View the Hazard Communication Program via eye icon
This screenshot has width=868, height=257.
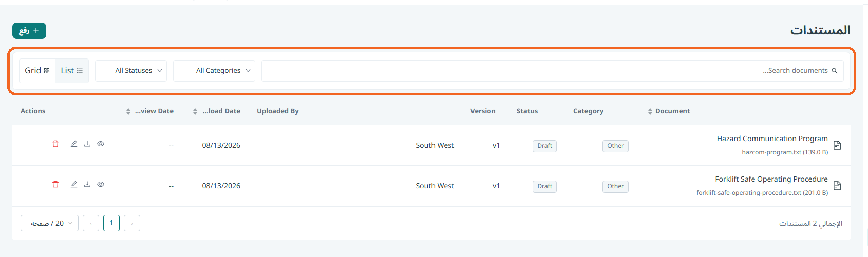(101, 144)
